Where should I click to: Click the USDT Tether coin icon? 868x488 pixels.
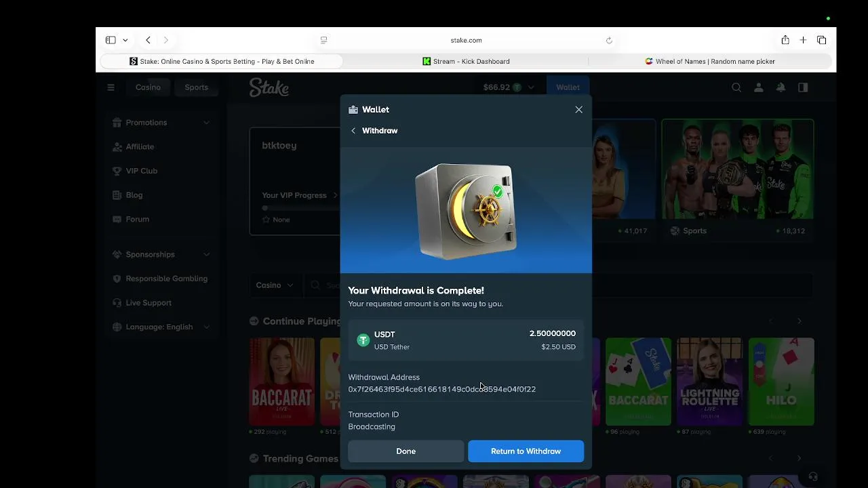coord(363,340)
